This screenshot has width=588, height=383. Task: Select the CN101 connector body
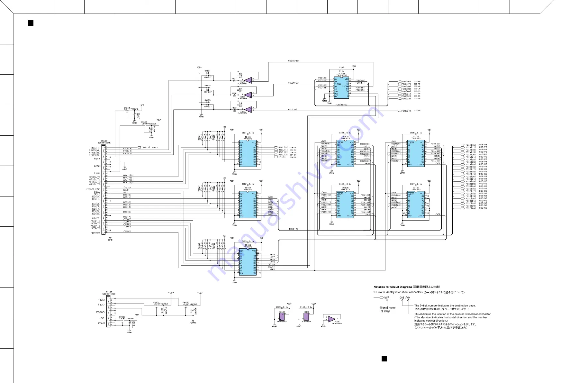click(x=103, y=189)
